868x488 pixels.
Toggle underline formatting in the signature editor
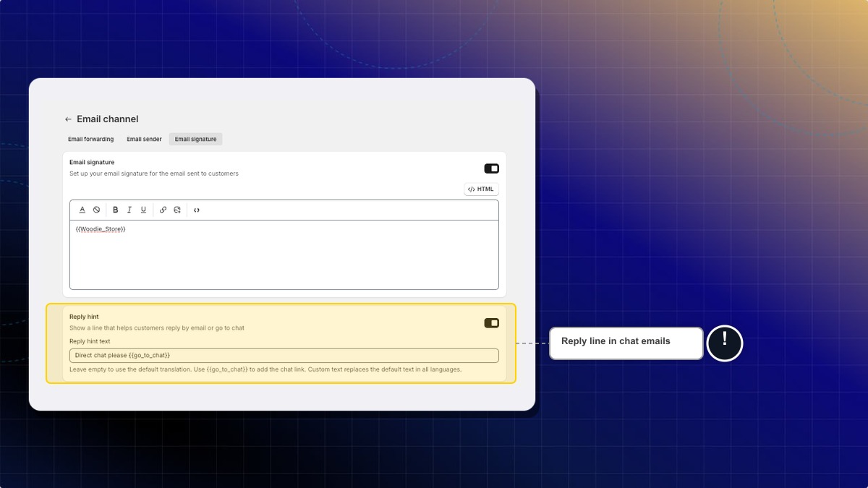143,210
